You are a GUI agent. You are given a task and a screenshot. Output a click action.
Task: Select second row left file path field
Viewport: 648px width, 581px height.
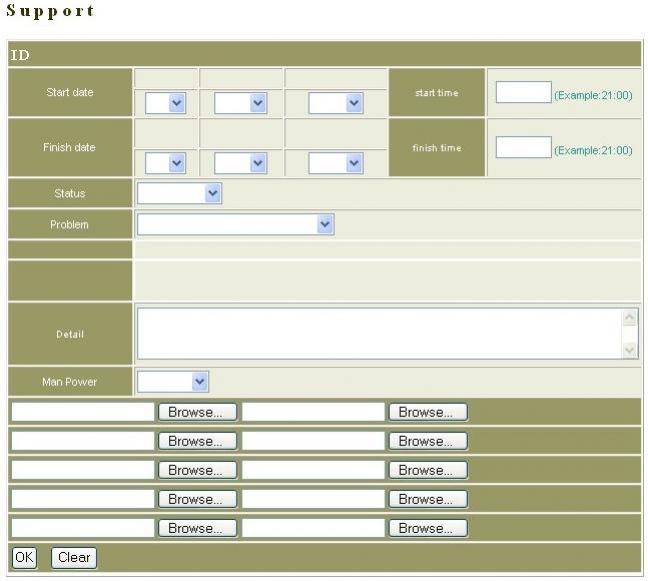coord(83,441)
